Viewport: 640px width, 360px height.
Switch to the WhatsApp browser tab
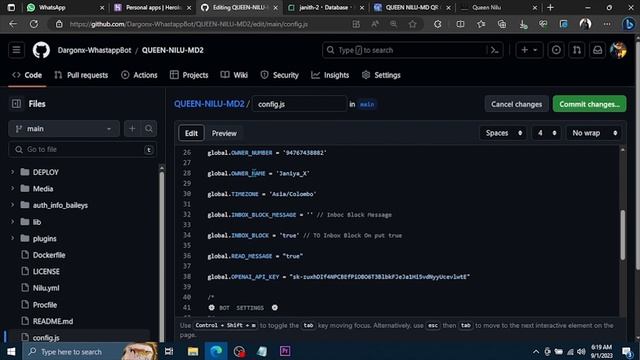click(64, 7)
